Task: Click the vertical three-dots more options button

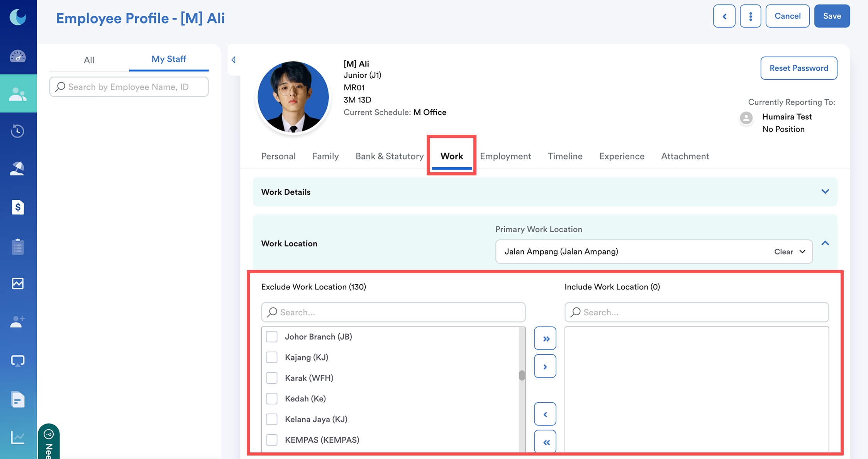Action: tap(750, 16)
